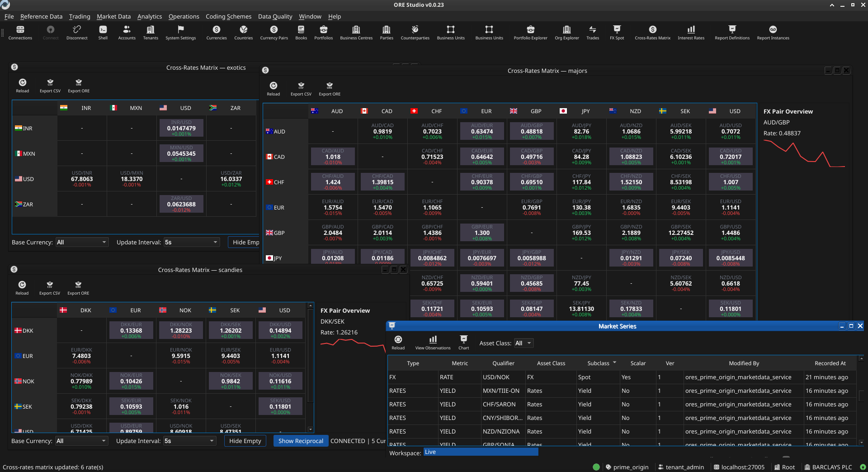The height and width of the screenshot is (472, 868).
Task: Open Chart in Market Series window
Action: [x=463, y=343]
